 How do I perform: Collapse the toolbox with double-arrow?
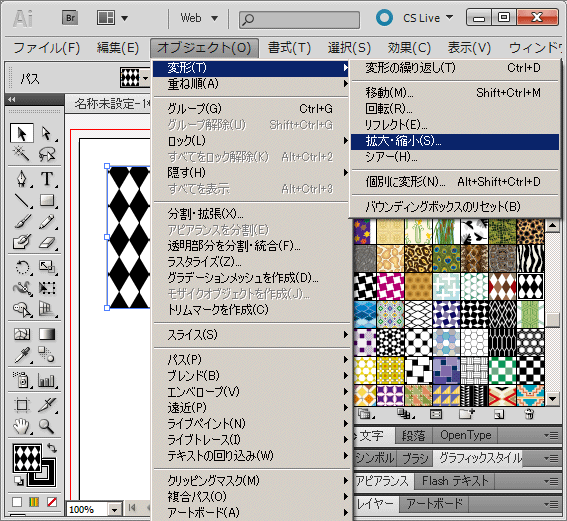[12, 99]
